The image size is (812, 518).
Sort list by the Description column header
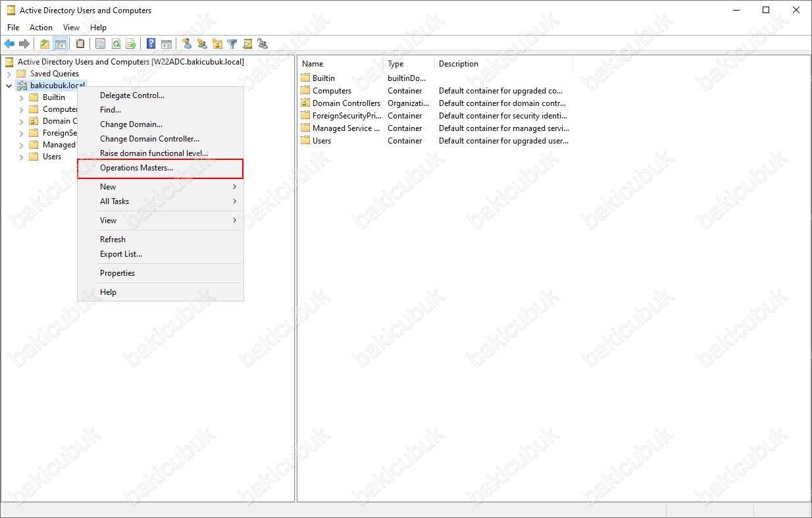click(x=503, y=64)
